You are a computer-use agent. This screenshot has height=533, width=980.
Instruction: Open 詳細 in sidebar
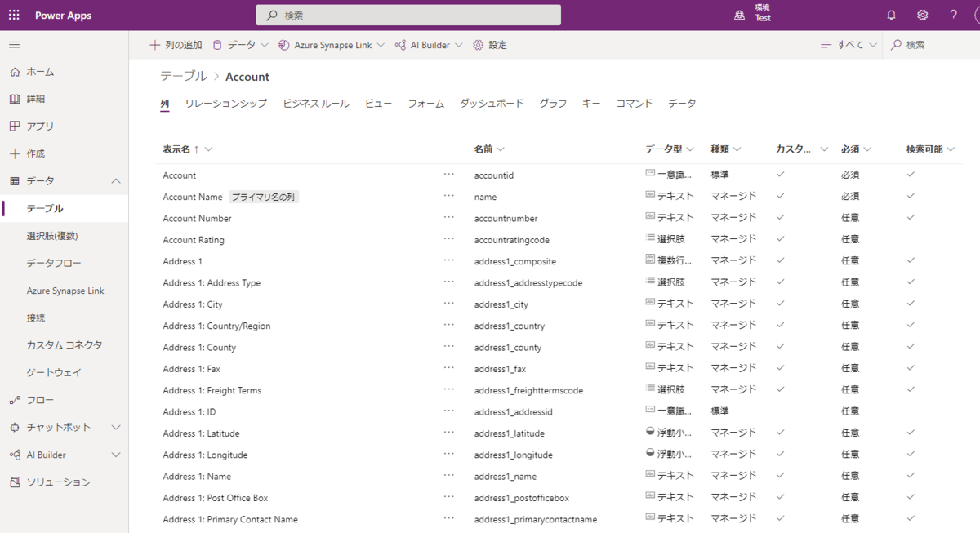36,99
